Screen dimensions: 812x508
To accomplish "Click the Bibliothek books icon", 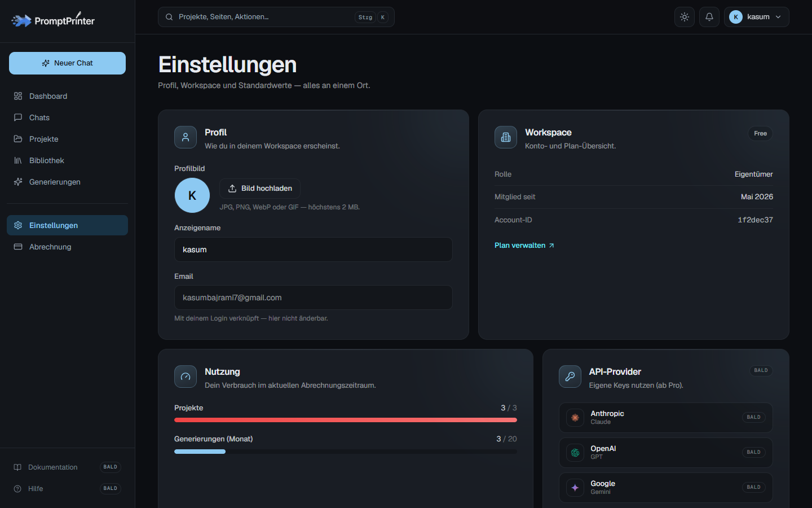I will 18,160.
